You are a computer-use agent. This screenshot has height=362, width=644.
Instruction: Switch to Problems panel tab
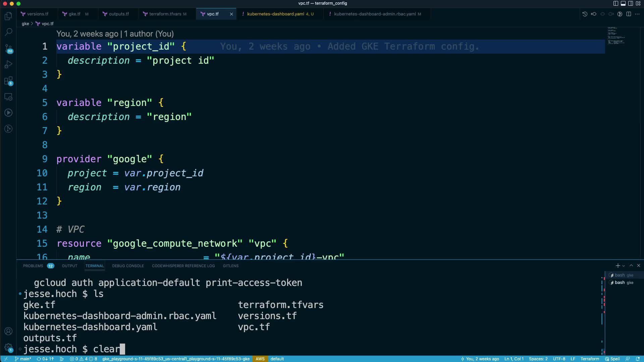click(x=33, y=266)
